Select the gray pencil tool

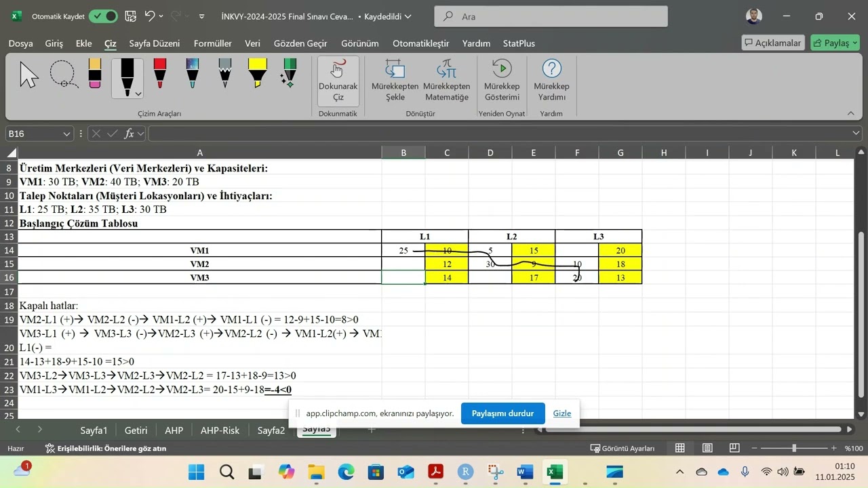click(x=225, y=73)
